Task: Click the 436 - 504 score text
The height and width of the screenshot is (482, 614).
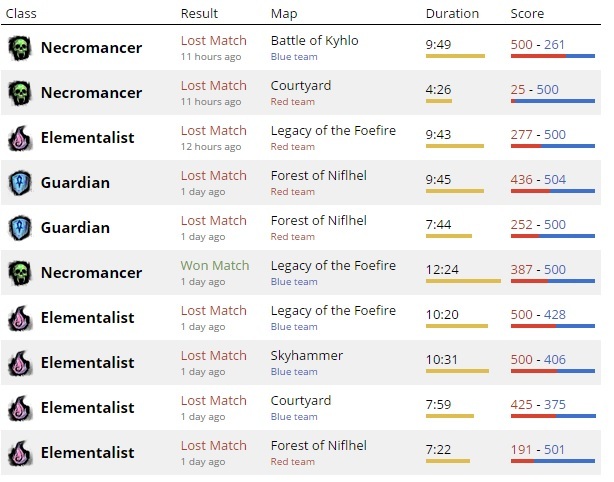Action: click(x=538, y=180)
